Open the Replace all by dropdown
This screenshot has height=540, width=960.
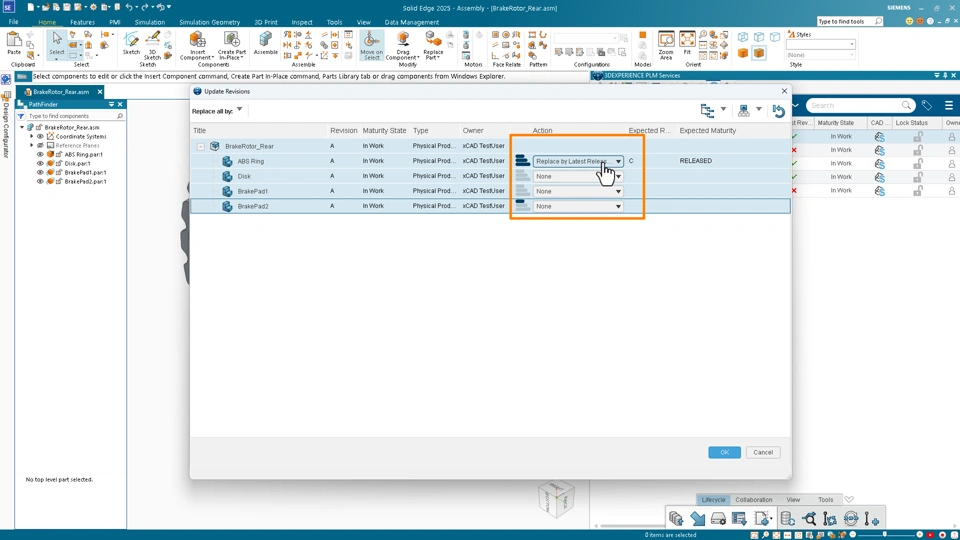point(239,110)
